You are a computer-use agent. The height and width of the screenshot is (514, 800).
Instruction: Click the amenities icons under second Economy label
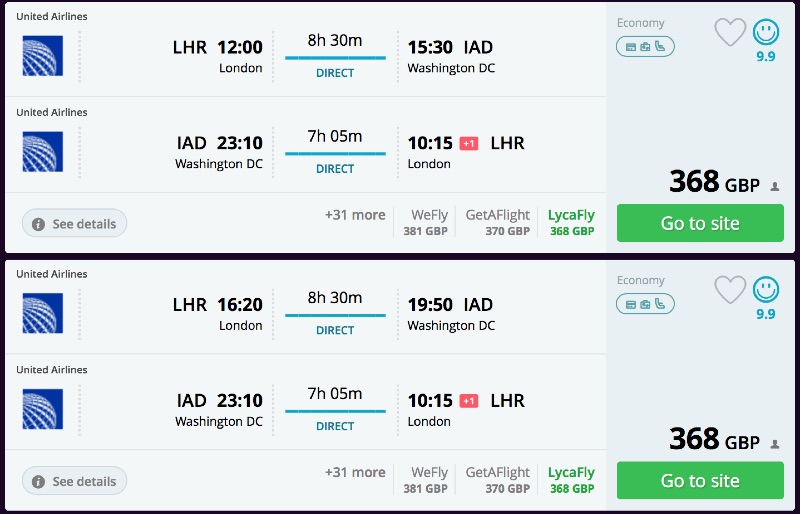(x=645, y=303)
